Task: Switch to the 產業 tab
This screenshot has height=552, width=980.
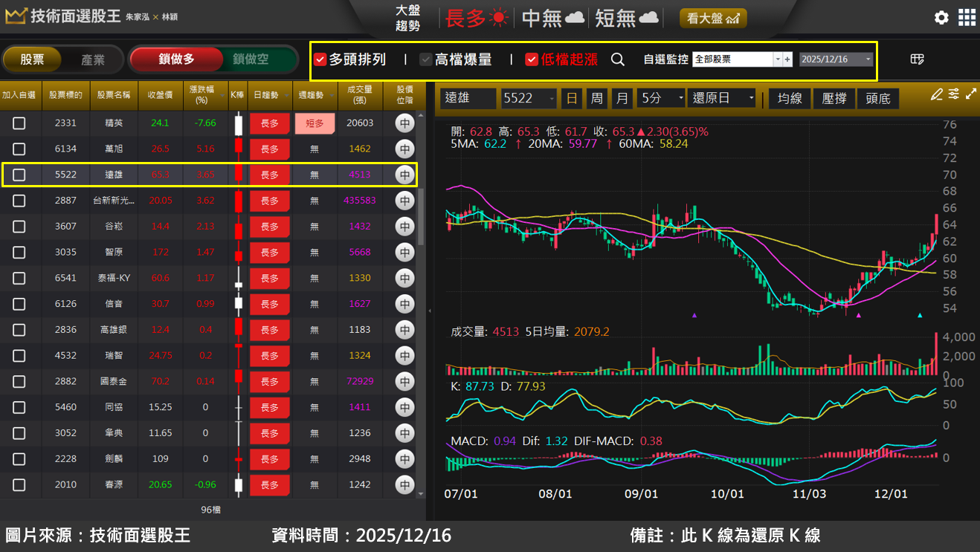Action: [x=94, y=59]
